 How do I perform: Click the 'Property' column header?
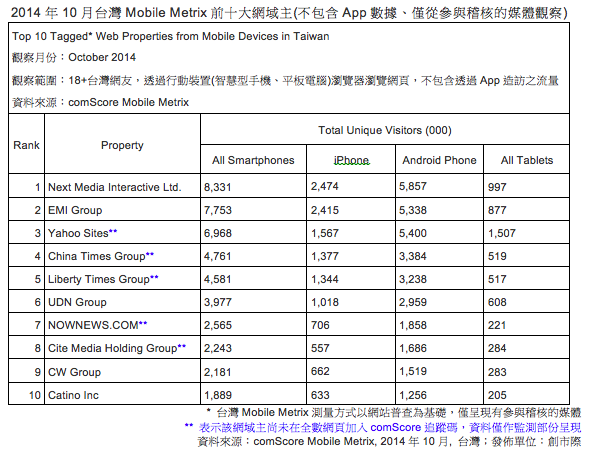[x=122, y=144]
